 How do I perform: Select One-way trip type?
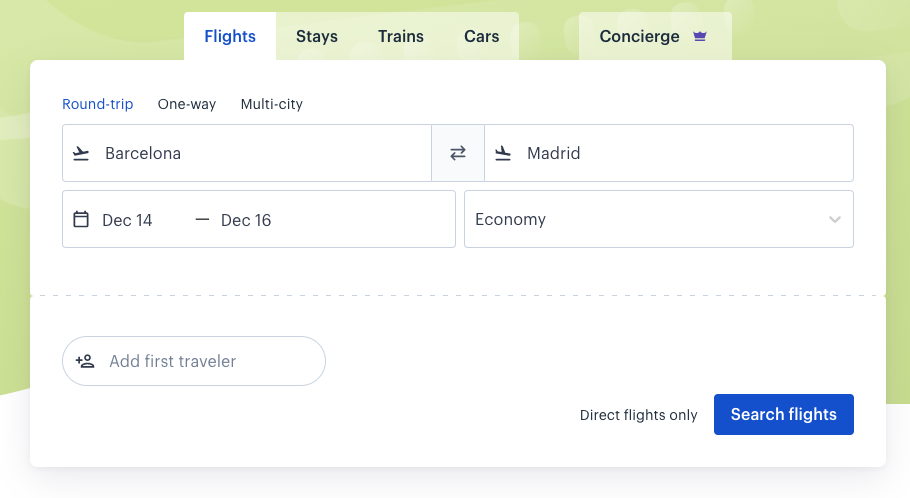187,104
